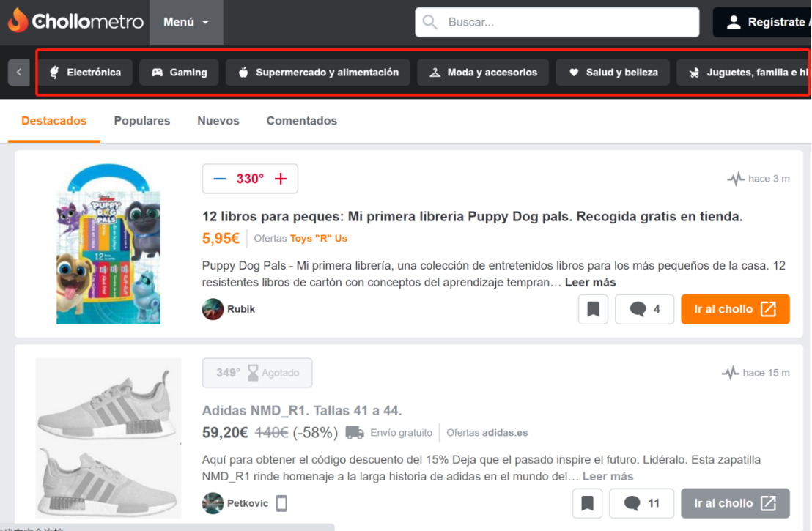Click the Moda hanger icon
The image size is (812, 531).
(x=435, y=73)
